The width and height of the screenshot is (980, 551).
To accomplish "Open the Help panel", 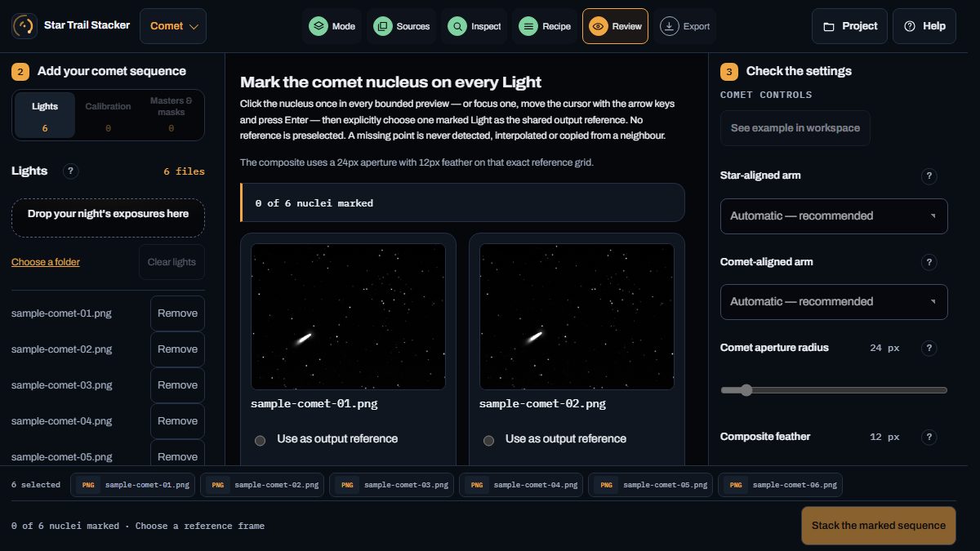I will point(924,26).
